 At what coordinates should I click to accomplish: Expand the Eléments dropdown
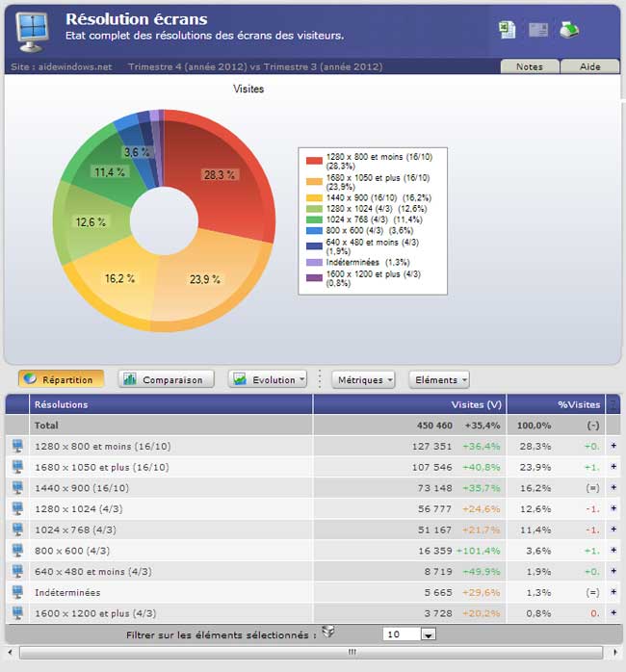pos(439,379)
